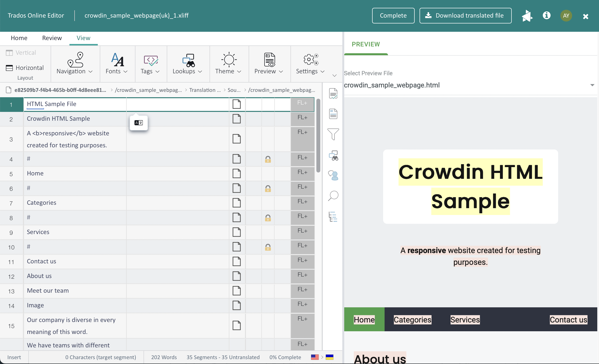Screen dimensions: 599x364
Task: Click the Categories link in preview navbar
Action: [412, 320]
